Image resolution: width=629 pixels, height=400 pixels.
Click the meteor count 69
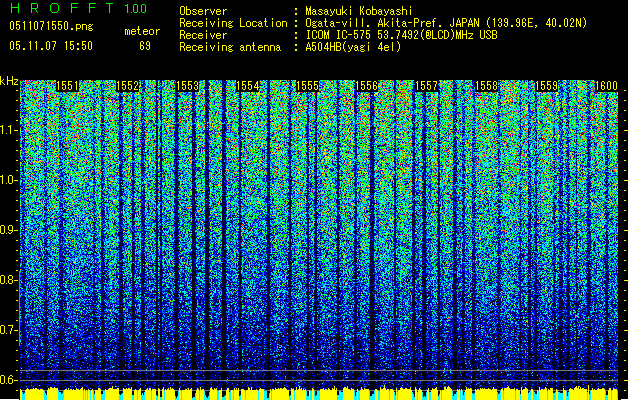(x=145, y=46)
